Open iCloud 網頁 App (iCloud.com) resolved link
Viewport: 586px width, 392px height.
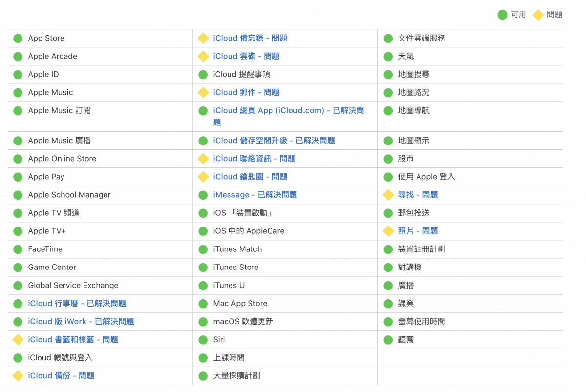coord(288,116)
